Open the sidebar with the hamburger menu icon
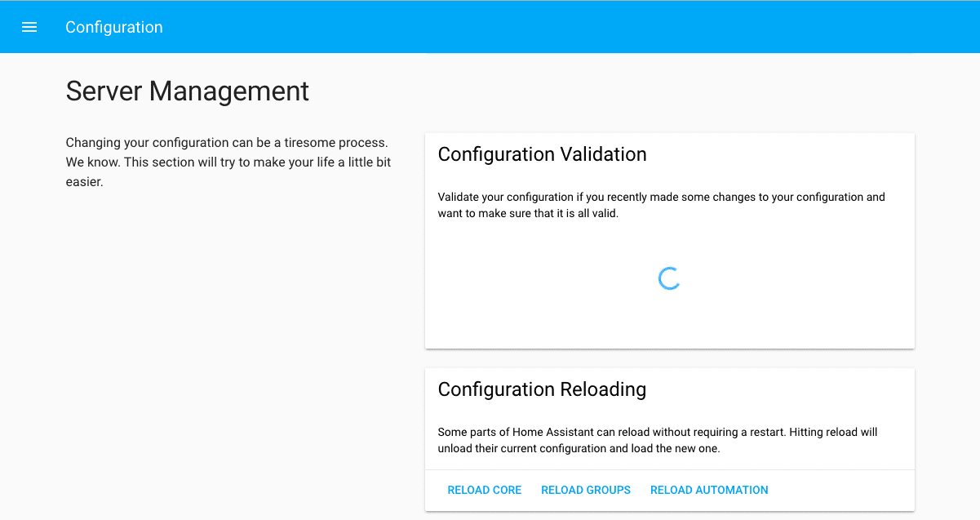980x520 pixels. coord(29,27)
